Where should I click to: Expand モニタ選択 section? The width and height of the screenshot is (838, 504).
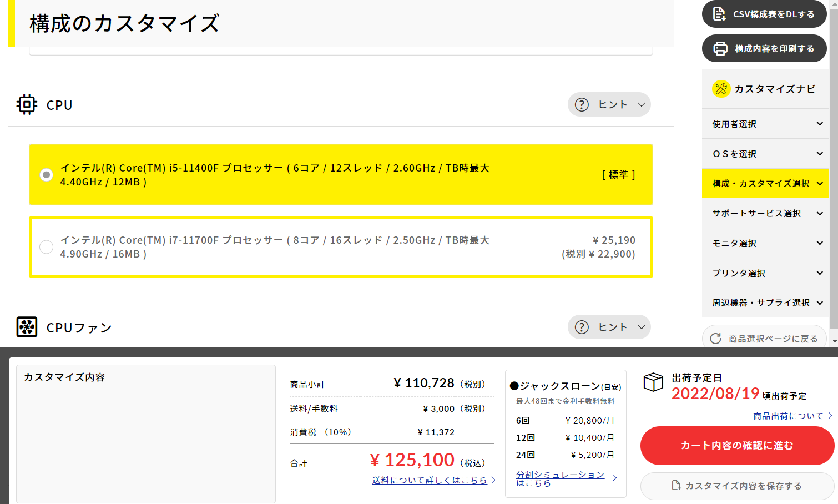(765, 243)
